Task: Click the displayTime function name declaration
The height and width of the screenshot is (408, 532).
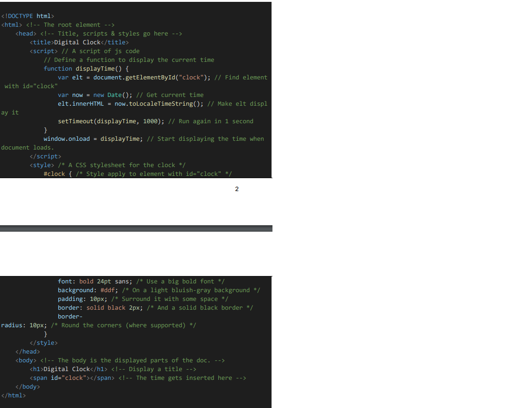Action: [95, 69]
